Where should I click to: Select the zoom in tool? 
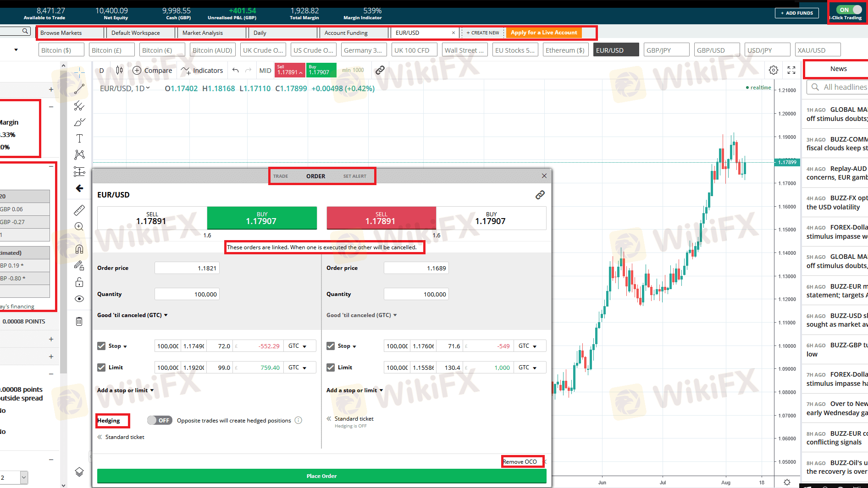(x=79, y=226)
